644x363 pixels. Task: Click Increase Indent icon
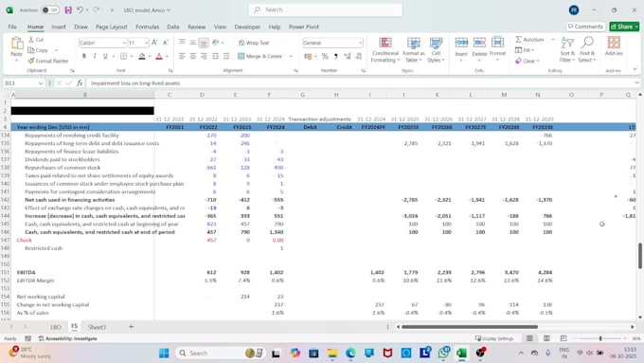point(226,56)
